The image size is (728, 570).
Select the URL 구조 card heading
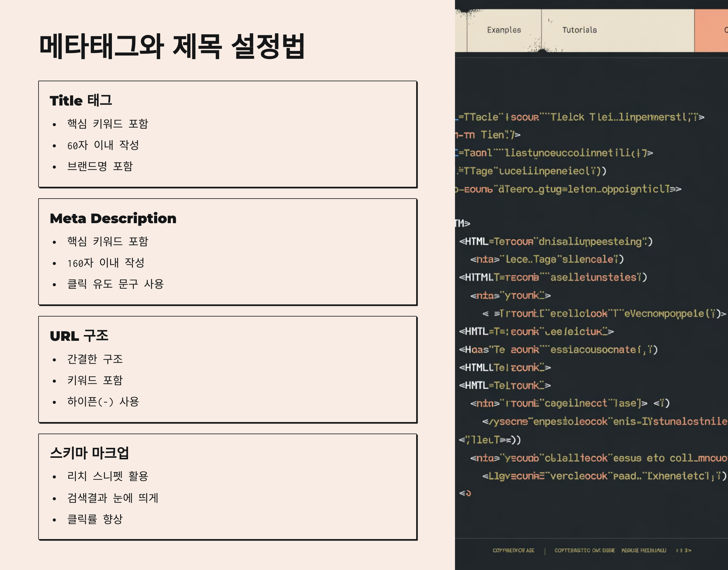point(79,336)
